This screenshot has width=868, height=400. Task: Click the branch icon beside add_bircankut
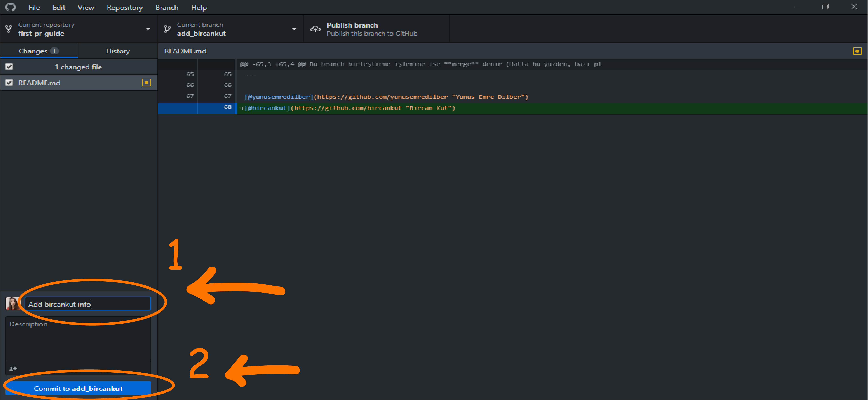pos(167,29)
